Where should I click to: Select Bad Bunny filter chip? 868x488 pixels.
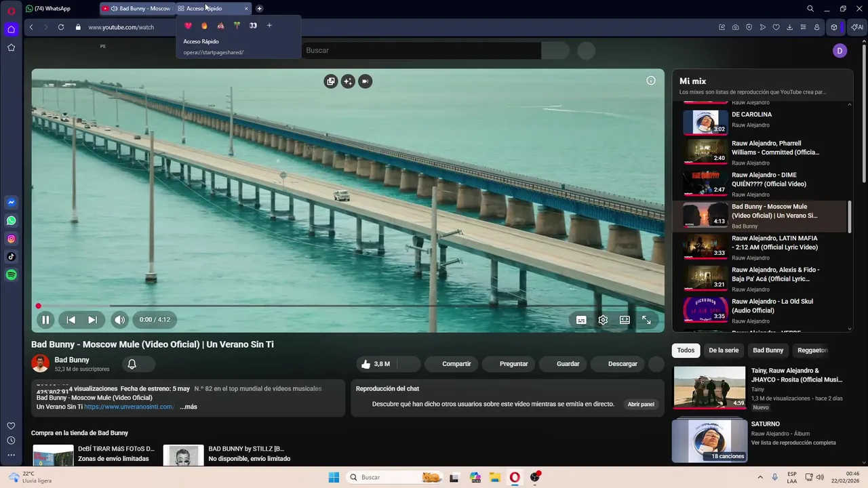(x=768, y=350)
